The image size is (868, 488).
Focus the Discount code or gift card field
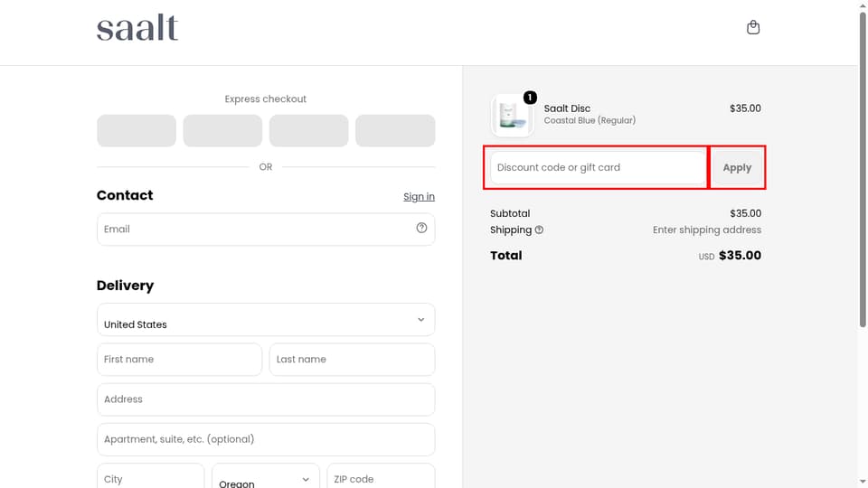598,167
